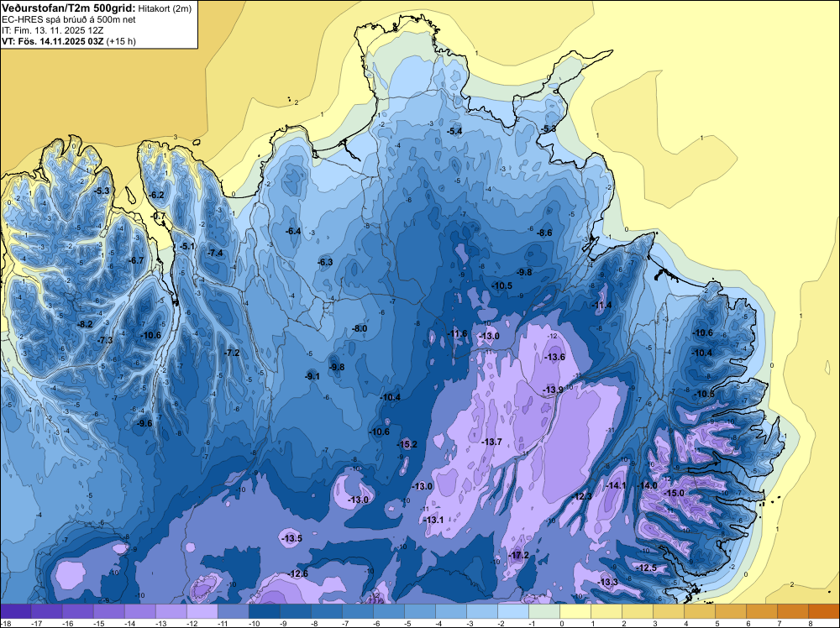Viewport: 840px width, 628px height.
Task: Click the -8.6 temperature label
Action: pyautogui.click(x=544, y=233)
